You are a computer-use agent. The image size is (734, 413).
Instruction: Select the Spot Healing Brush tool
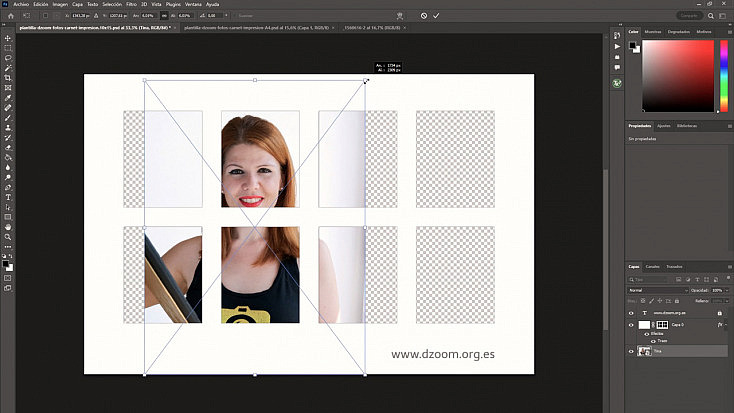8,108
